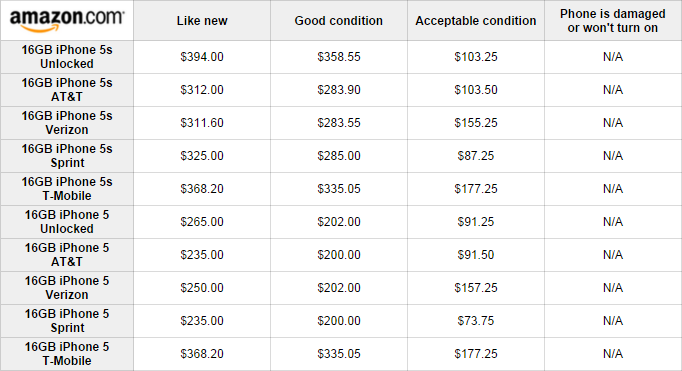Click the $283.90 Good condition price
This screenshot has height=371, width=682.
339,90
